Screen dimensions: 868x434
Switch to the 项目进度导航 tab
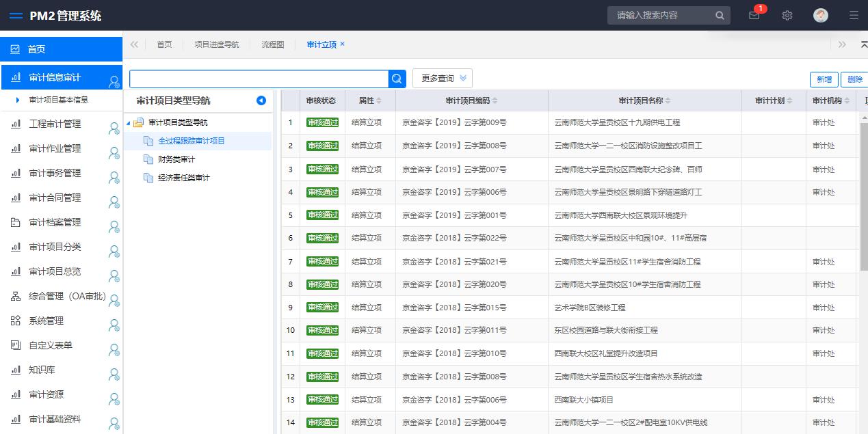pos(216,44)
